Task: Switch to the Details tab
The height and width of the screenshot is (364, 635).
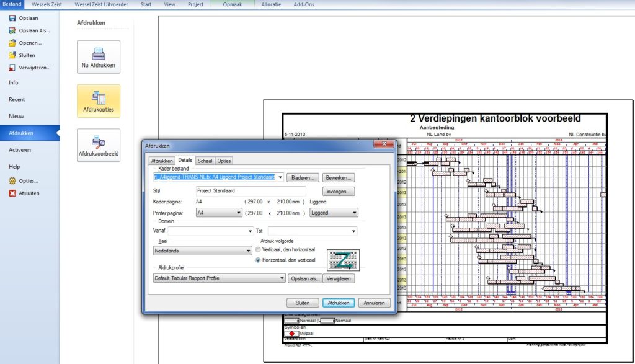Action: [185, 161]
